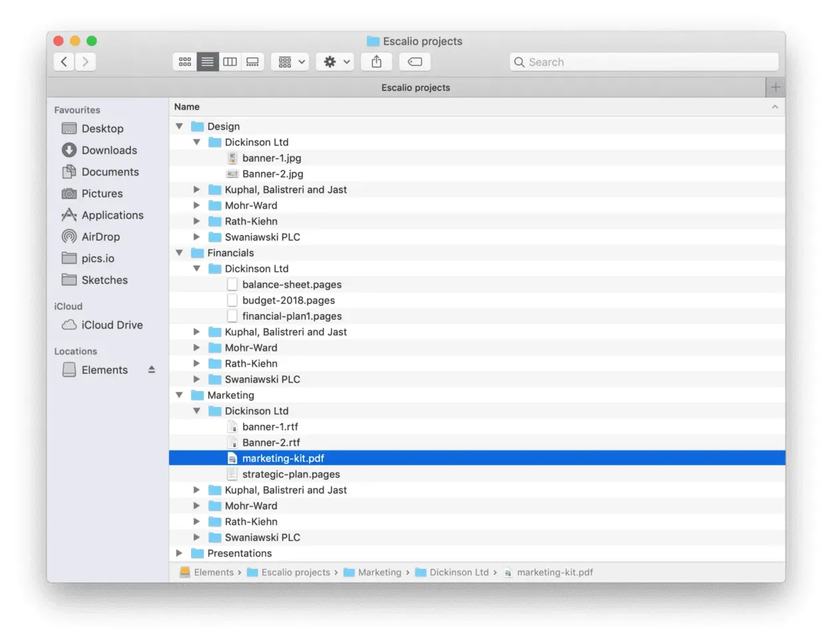Switch to gallery view
The width and height of the screenshot is (832, 644).
coord(252,61)
